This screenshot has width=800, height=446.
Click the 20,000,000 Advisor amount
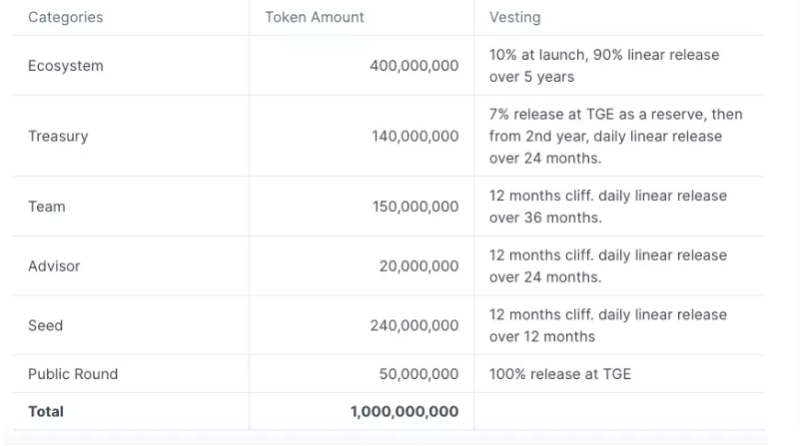click(x=418, y=266)
